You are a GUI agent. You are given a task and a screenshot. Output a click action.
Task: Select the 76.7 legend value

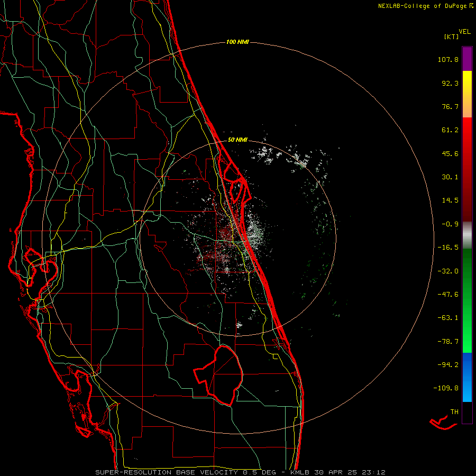[450, 106]
